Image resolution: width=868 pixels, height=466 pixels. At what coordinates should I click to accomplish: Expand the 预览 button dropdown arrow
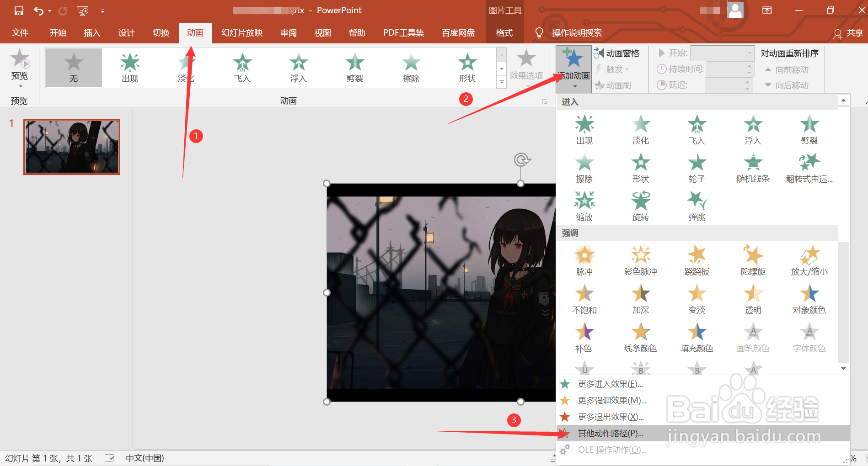pos(20,86)
